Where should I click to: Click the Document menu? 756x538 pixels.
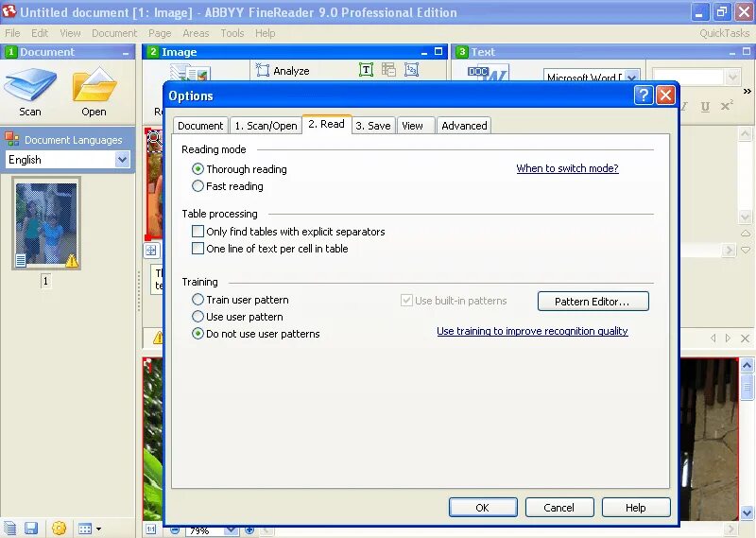click(x=114, y=33)
